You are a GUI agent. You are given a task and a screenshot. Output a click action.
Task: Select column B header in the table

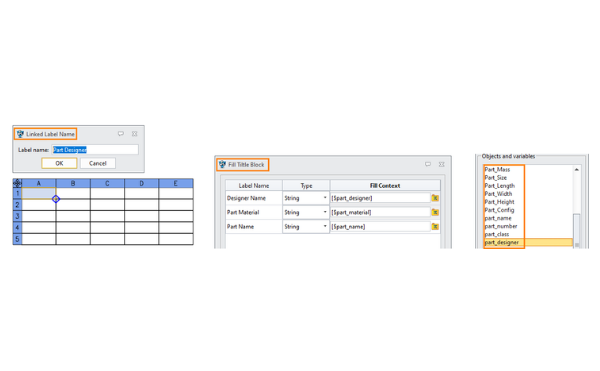(73, 183)
